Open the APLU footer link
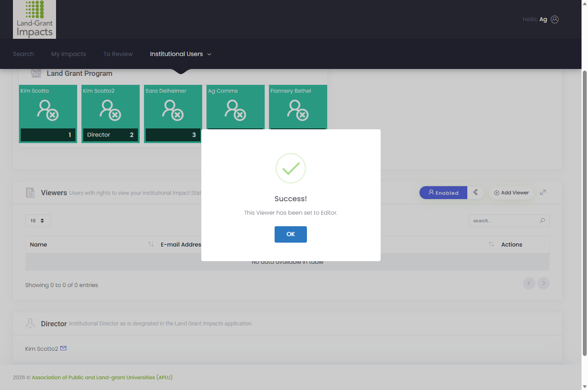Screen dimensions: 588x390 pyautogui.click(x=102, y=378)
